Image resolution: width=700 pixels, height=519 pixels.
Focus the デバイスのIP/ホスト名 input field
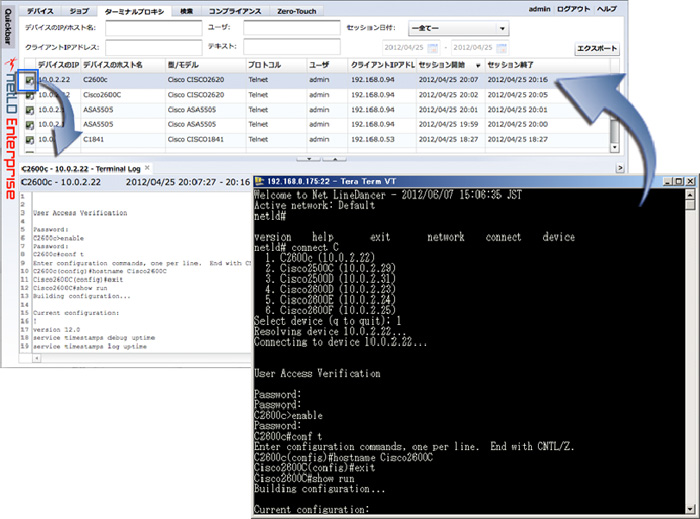[154, 28]
